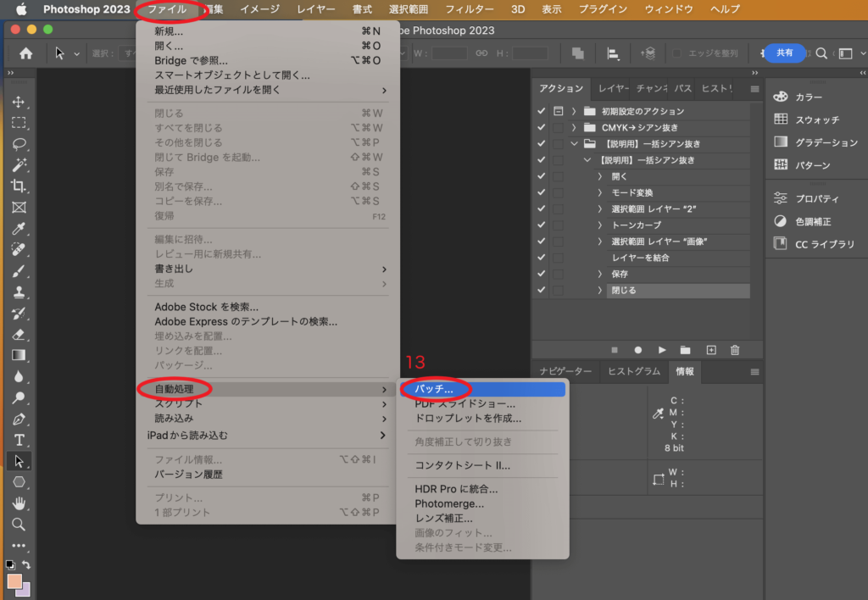Delete the selected action with trash icon
The height and width of the screenshot is (600, 868).
(x=735, y=350)
